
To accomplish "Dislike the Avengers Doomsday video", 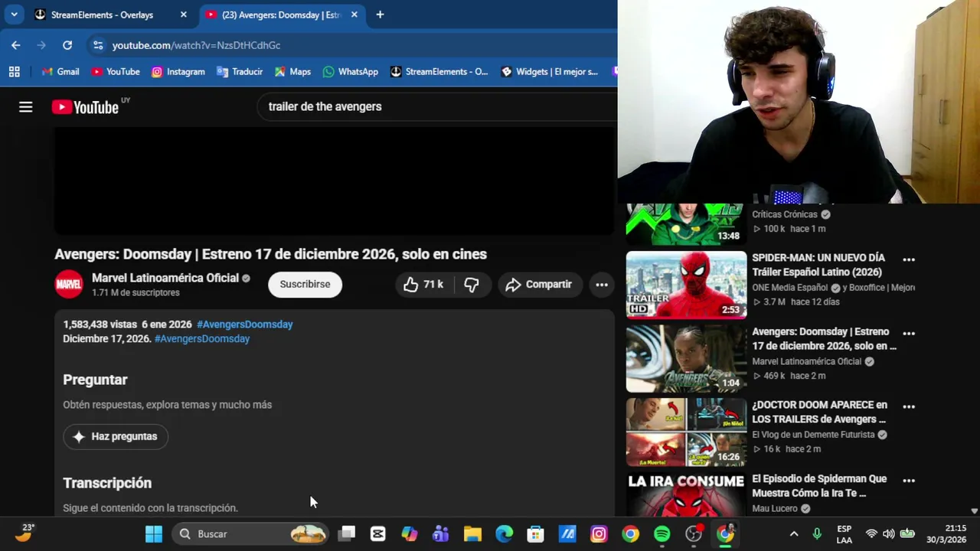I will point(472,285).
